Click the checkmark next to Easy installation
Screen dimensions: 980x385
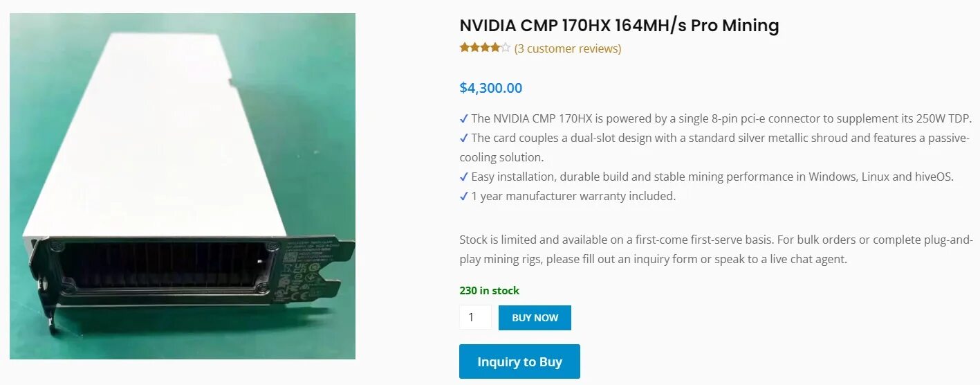point(463,177)
